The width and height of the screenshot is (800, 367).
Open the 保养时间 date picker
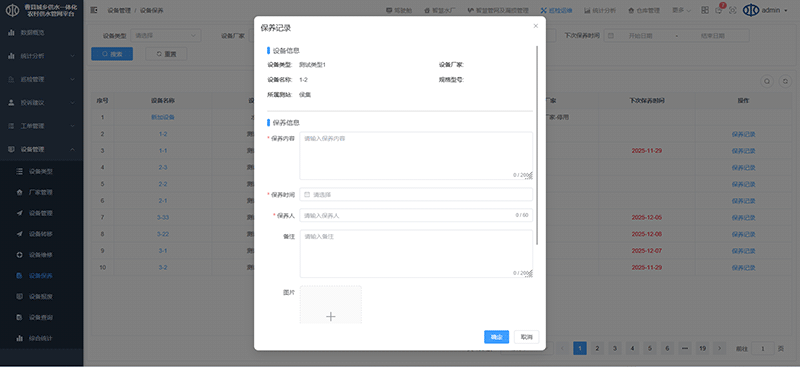click(416, 194)
